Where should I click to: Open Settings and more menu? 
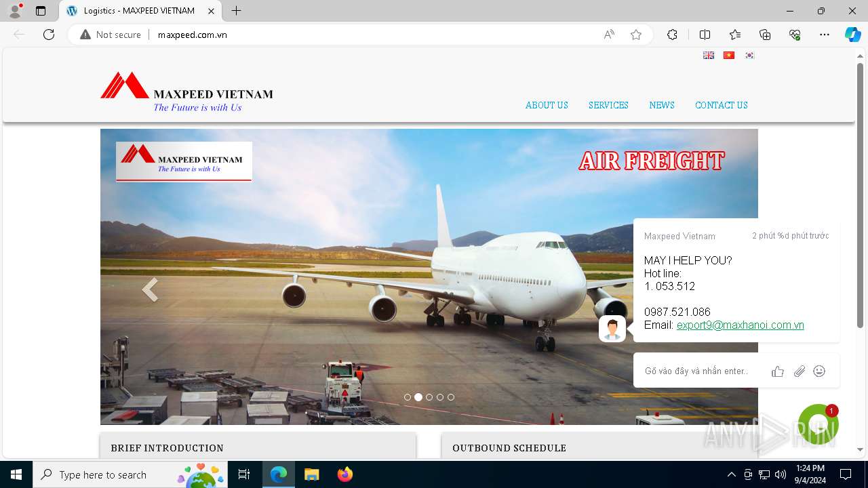pyautogui.click(x=825, y=35)
